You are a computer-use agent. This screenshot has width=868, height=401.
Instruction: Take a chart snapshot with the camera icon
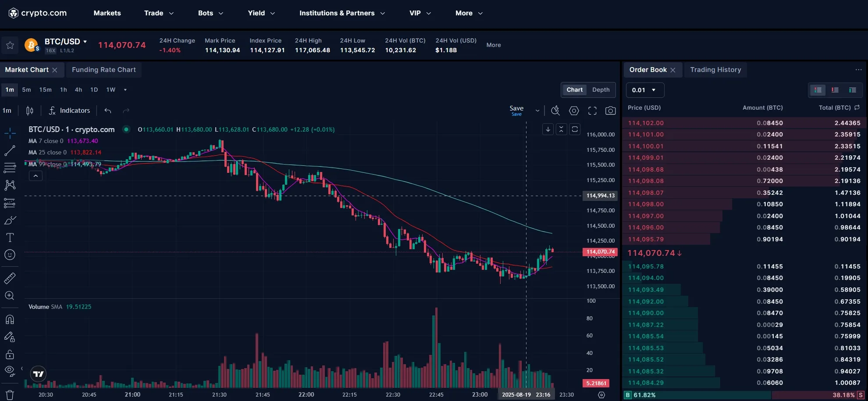tap(610, 111)
